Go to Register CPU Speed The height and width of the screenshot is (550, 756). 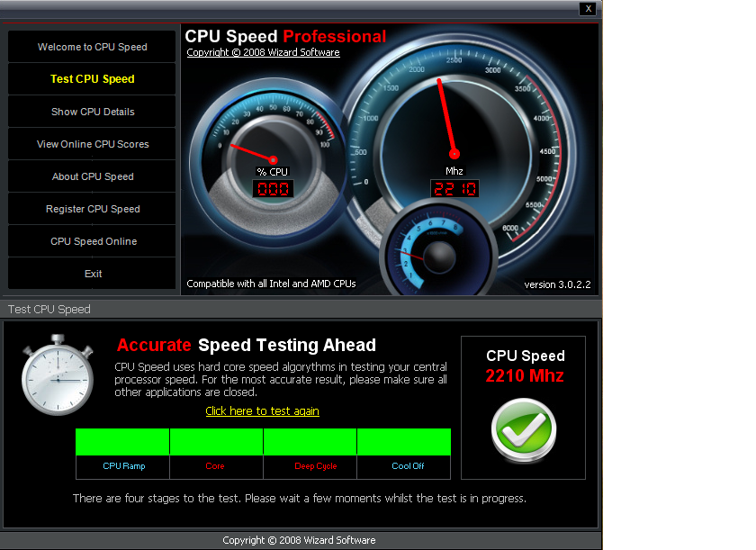92,209
